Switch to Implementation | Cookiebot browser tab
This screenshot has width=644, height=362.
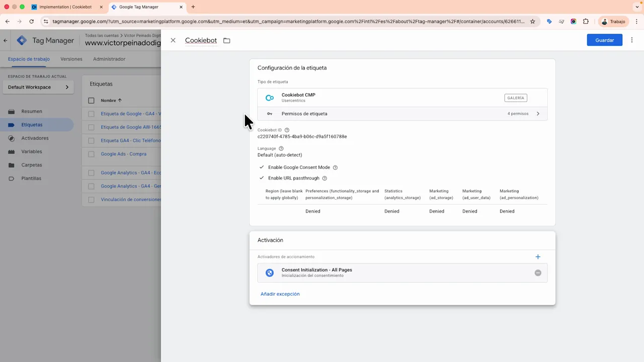click(67, 7)
